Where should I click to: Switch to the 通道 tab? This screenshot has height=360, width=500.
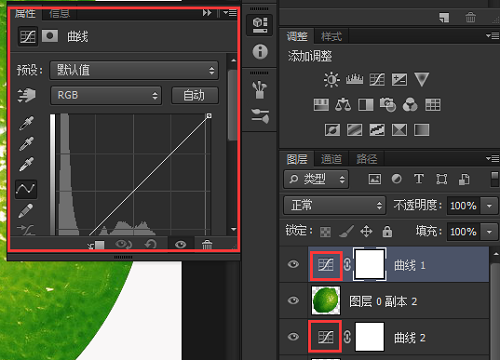331,159
